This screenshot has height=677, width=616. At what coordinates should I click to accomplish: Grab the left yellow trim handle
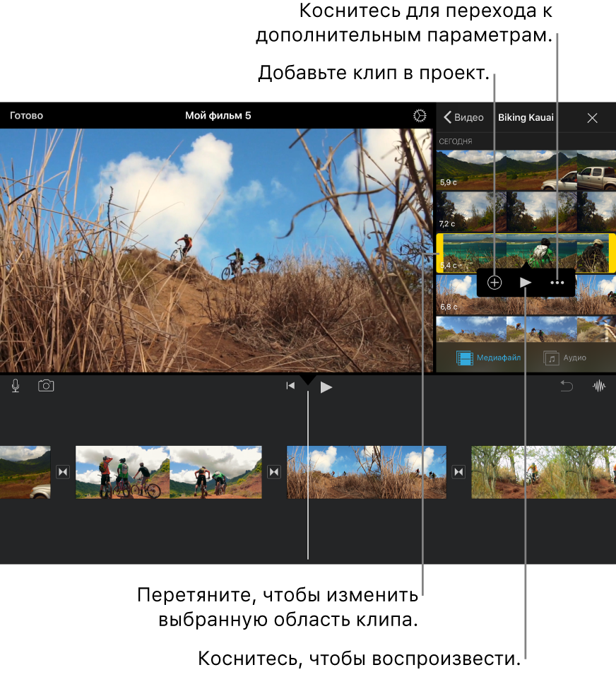click(440, 254)
